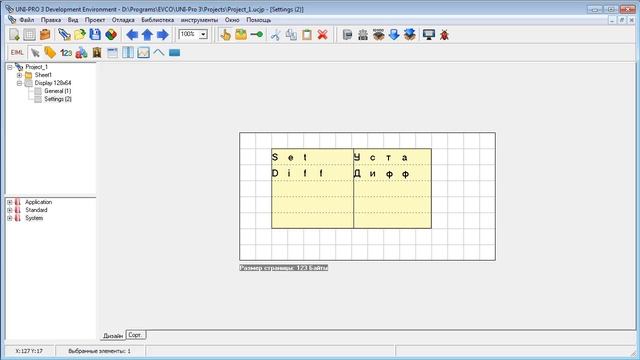The image size is (640, 360).
Task: Select General (1) page in tree
Action: [x=58, y=91]
